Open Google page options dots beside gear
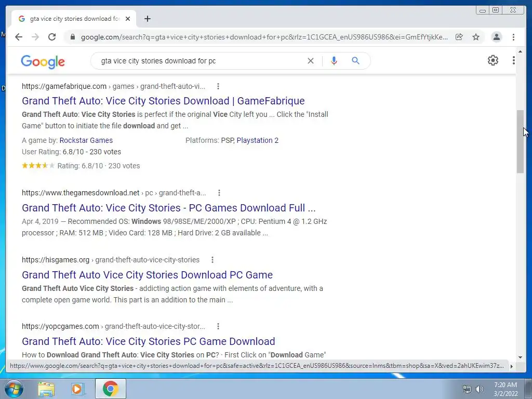The image size is (532, 399). coord(514,60)
